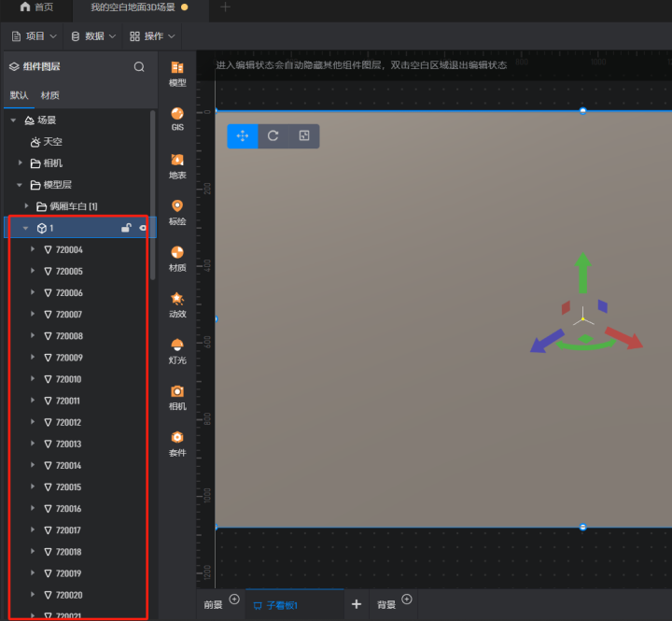This screenshot has width=672, height=621.
Task: Click the canvas top edge resize handle
Action: tap(582, 111)
